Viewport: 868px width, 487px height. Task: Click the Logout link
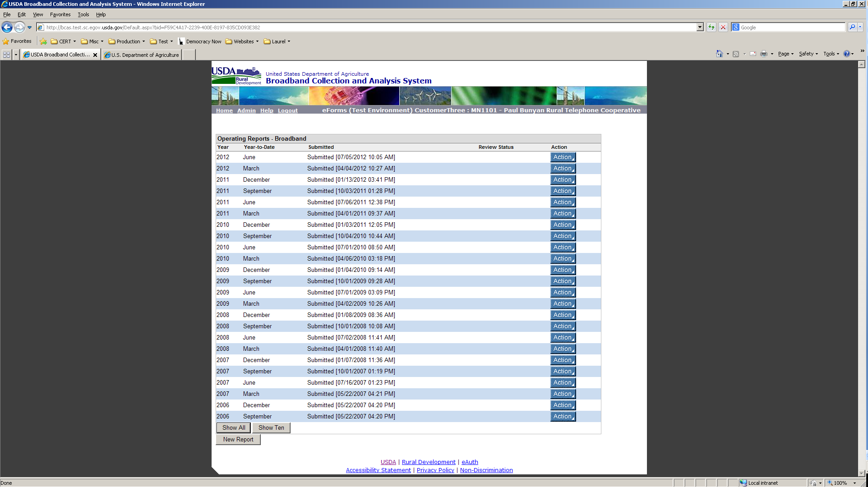(x=287, y=110)
